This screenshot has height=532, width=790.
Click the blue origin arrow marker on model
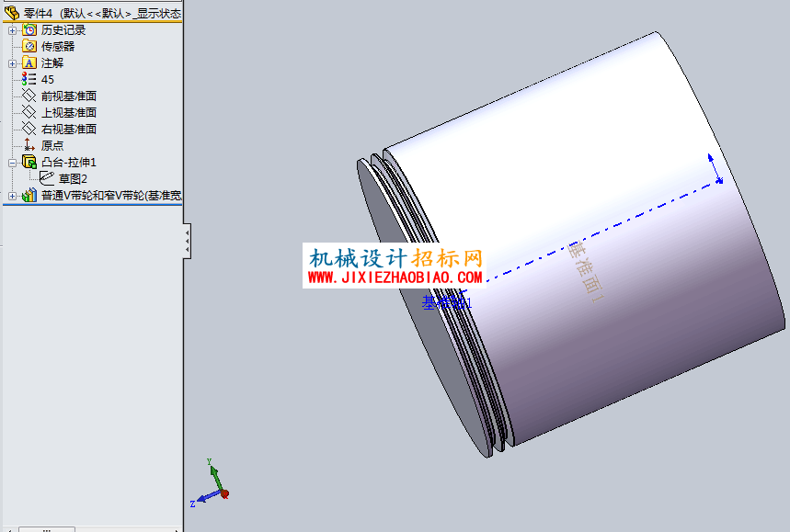[x=716, y=169]
